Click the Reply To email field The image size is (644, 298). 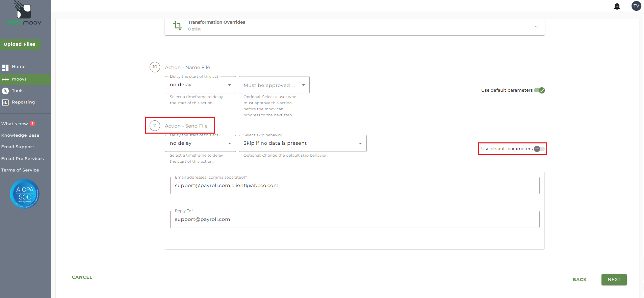[355, 219]
